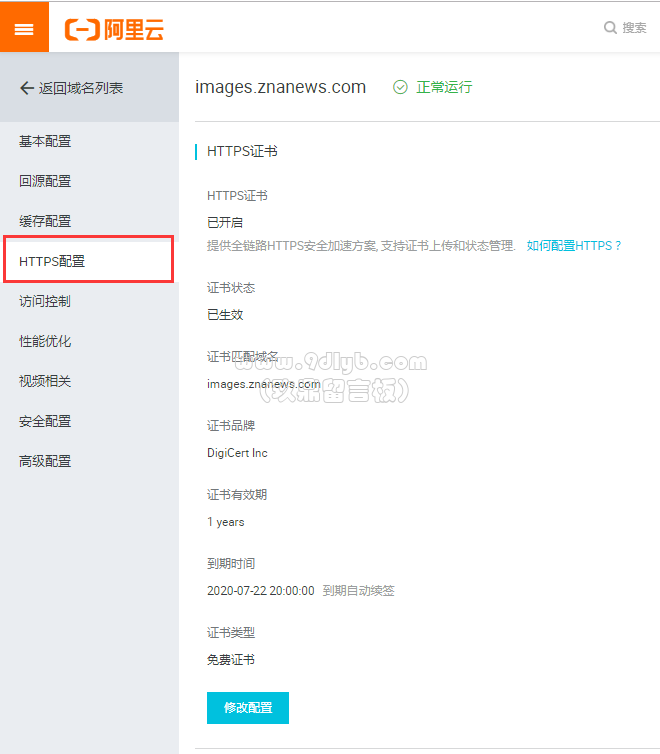The height and width of the screenshot is (754, 660).
Task: Click the HTTPS证书 section heading
Action: [242, 151]
